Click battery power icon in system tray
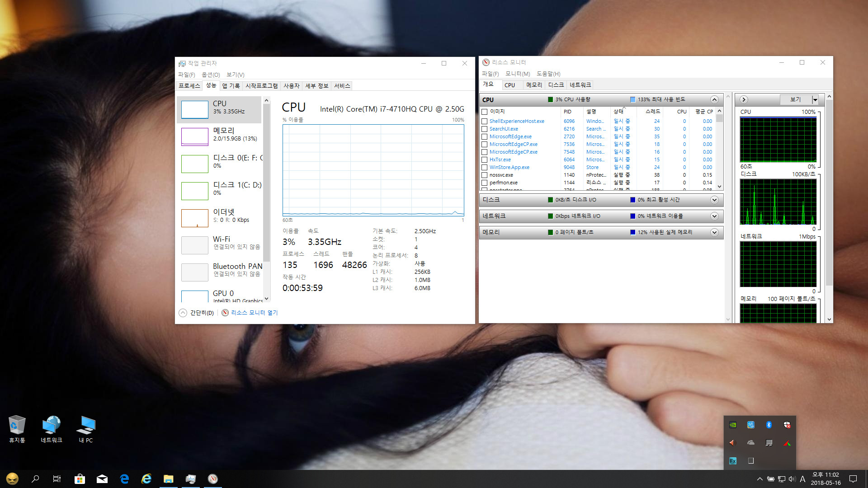 point(771,479)
